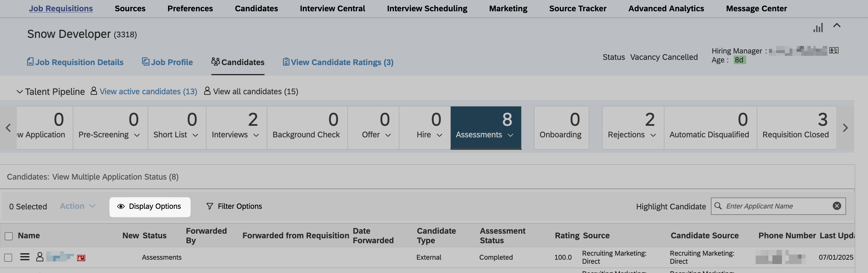
Task: Check the first candidate row checkbox
Action: 8,257
